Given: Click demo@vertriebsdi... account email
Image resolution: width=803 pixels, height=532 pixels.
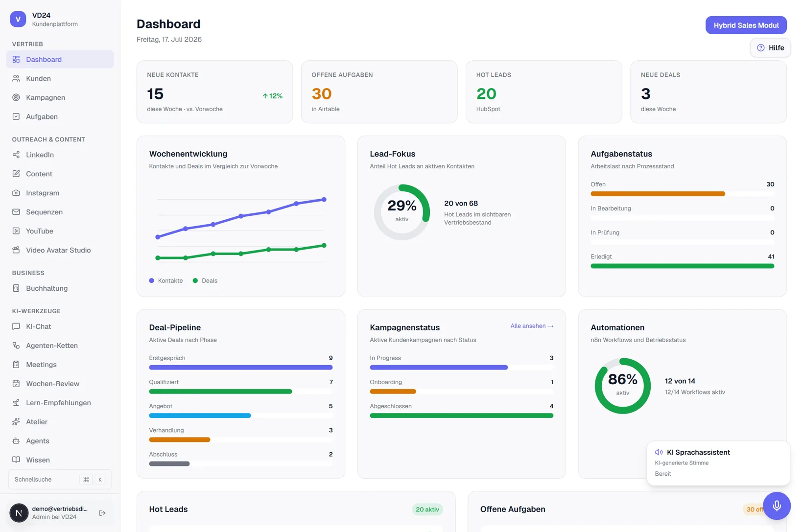Looking at the screenshot, I should coord(60,509).
